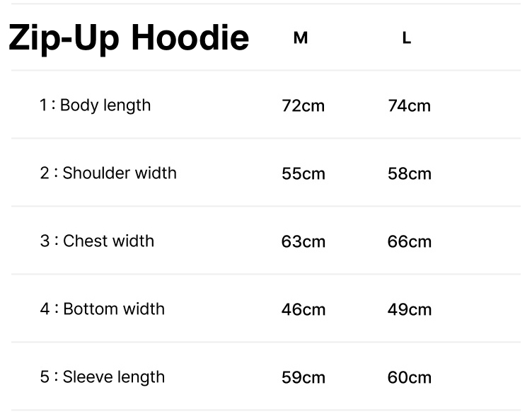Click the Body length row label
The height and width of the screenshot is (419, 532).
click(105, 105)
